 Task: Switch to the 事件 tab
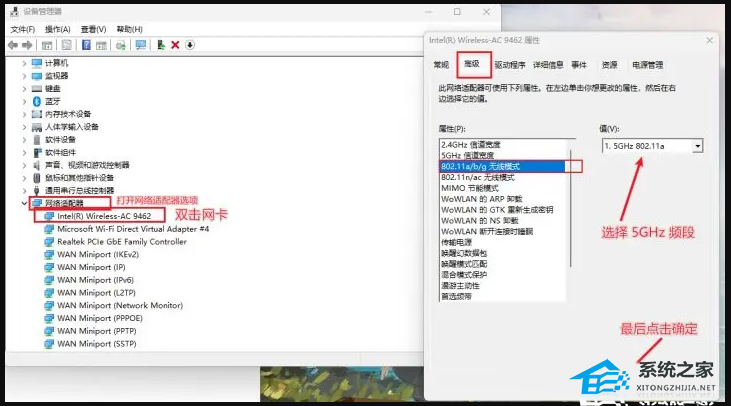(x=579, y=65)
